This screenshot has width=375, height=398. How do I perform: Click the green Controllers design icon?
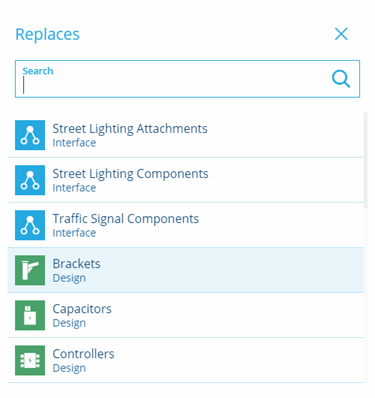30,360
